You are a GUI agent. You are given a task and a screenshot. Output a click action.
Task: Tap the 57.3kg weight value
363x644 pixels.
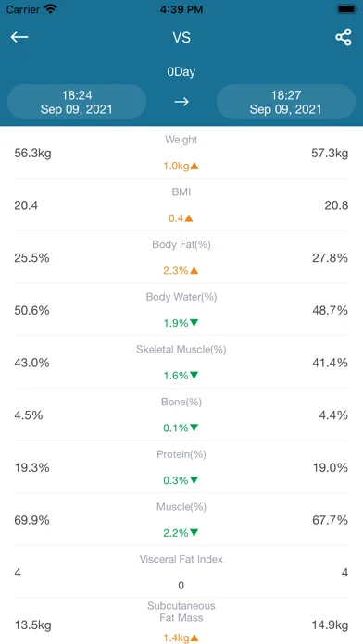[330, 154]
